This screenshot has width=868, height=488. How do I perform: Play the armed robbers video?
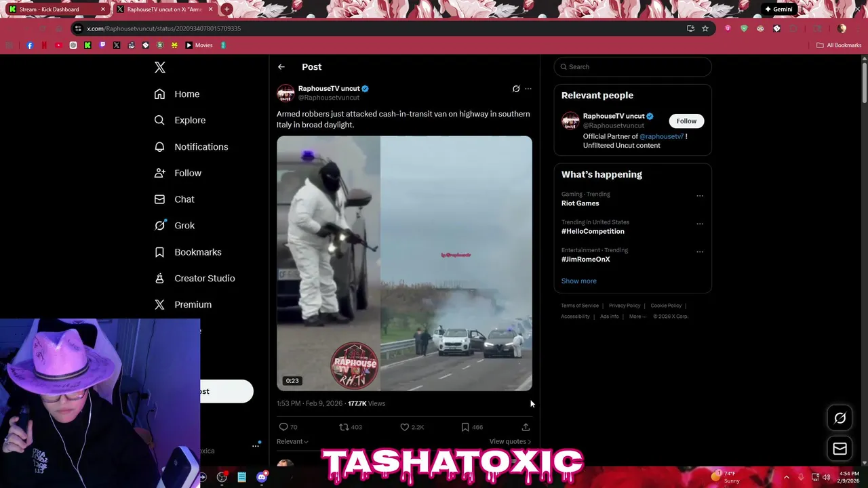pos(404,263)
